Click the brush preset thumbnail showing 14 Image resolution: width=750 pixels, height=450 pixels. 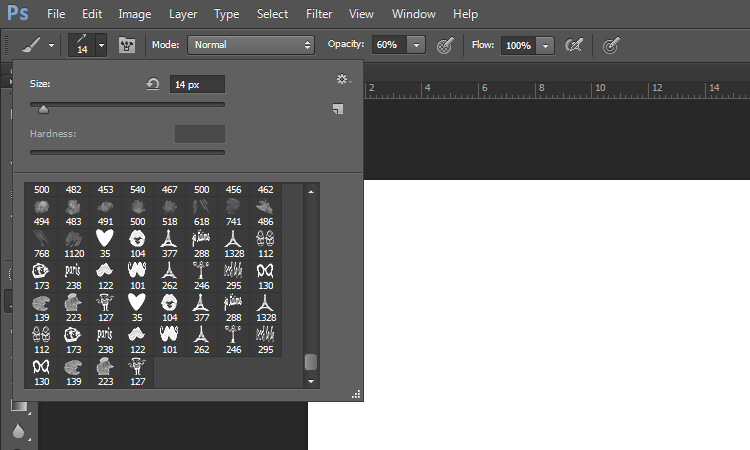[82, 45]
